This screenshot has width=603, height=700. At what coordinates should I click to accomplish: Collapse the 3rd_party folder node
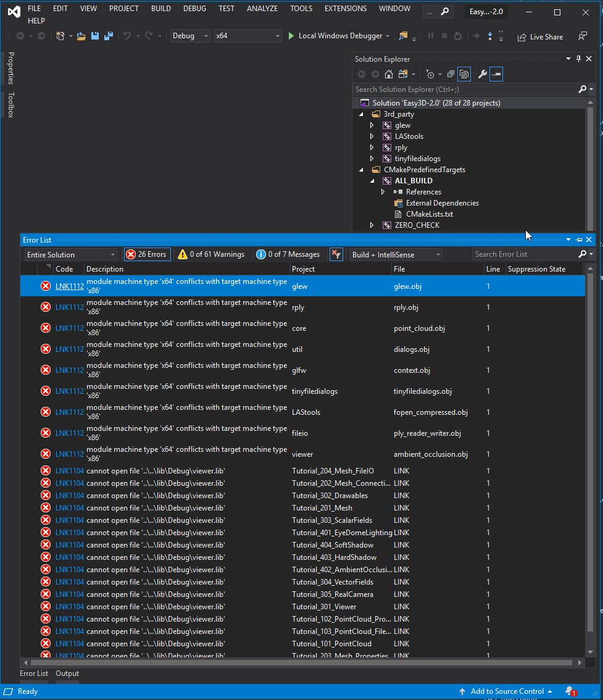point(362,114)
